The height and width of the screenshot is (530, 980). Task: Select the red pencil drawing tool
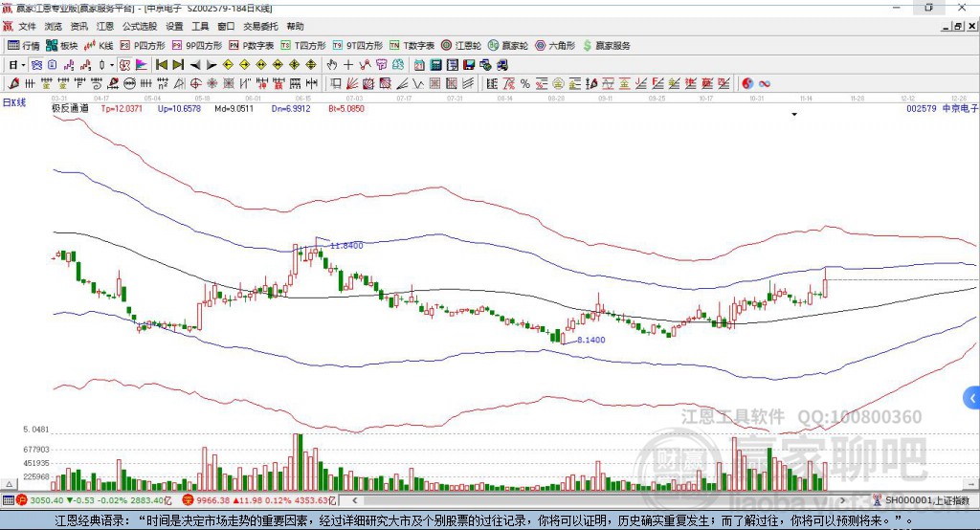coord(13,83)
